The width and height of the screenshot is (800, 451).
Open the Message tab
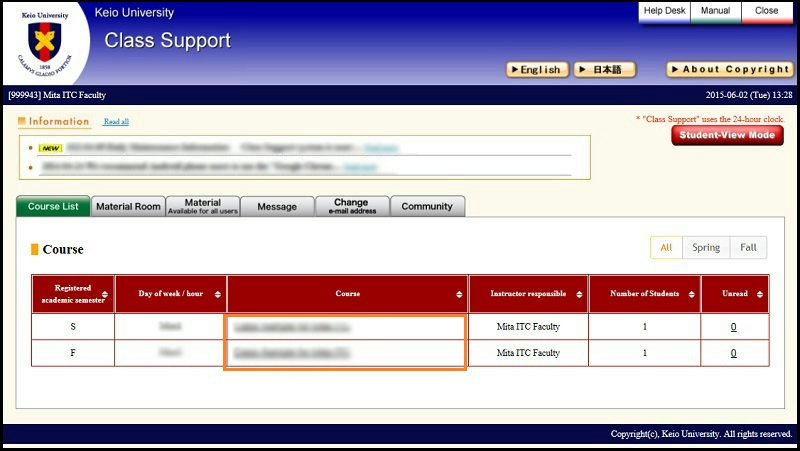coord(277,206)
